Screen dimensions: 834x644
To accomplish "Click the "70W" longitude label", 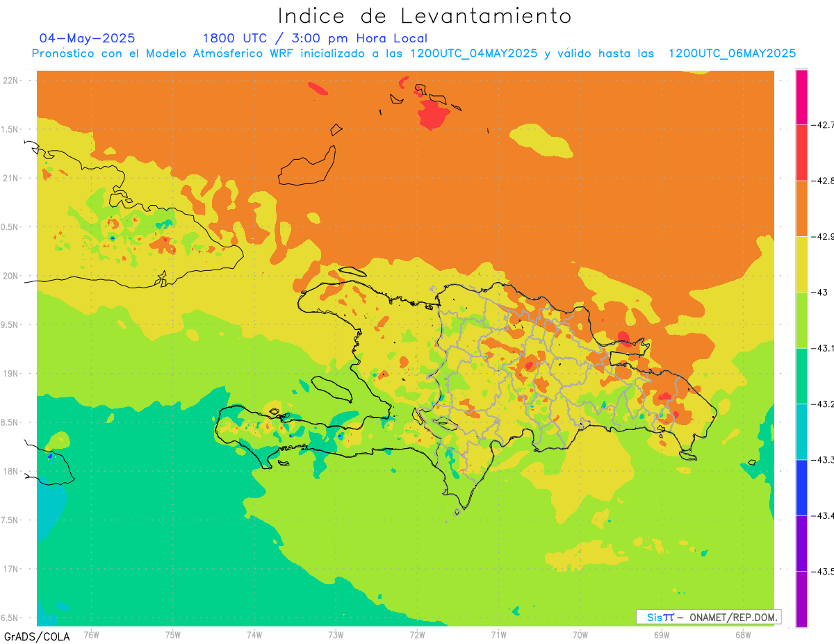I will [580, 634].
